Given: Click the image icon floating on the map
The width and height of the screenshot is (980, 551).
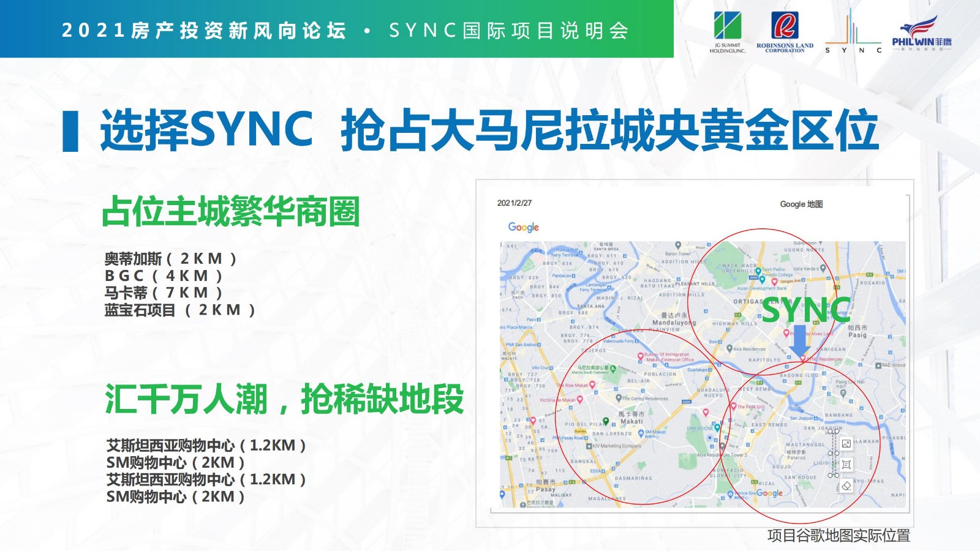Looking at the screenshot, I should coord(846,443).
